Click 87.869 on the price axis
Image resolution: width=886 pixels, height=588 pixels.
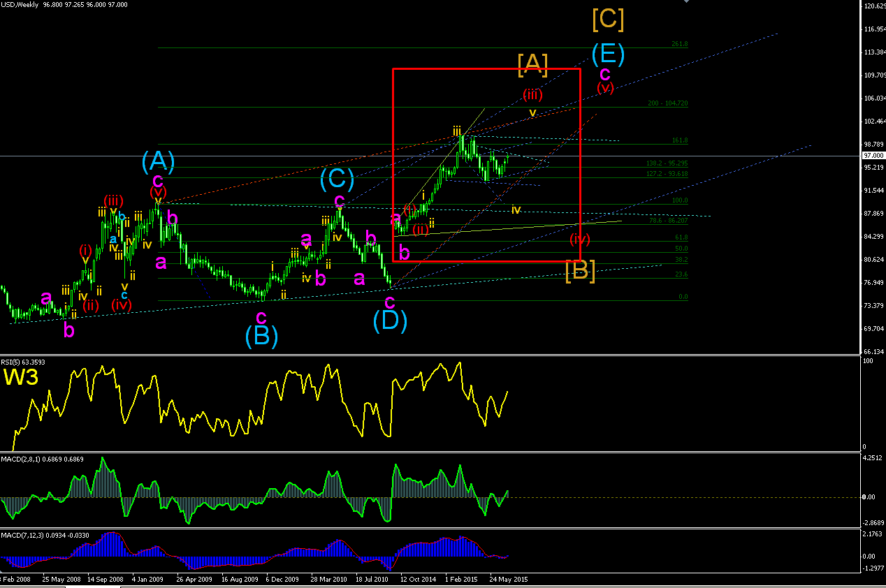tap(873, 213)
